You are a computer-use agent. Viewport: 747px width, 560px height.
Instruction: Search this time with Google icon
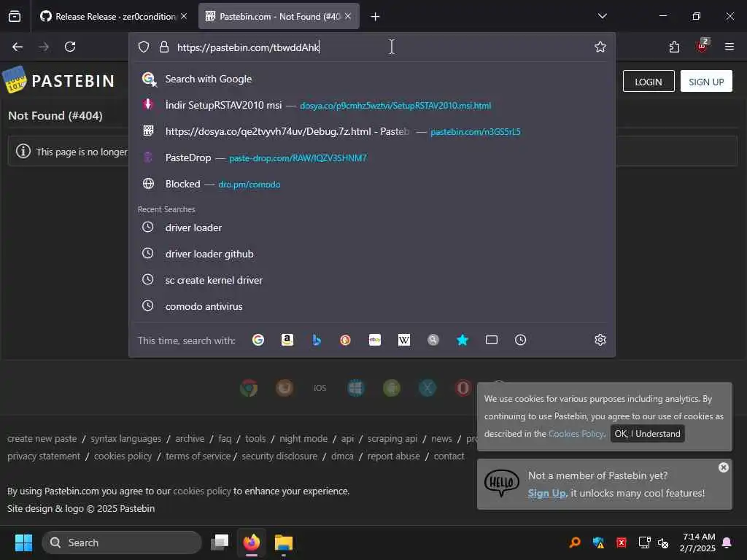tap(258, 340)
